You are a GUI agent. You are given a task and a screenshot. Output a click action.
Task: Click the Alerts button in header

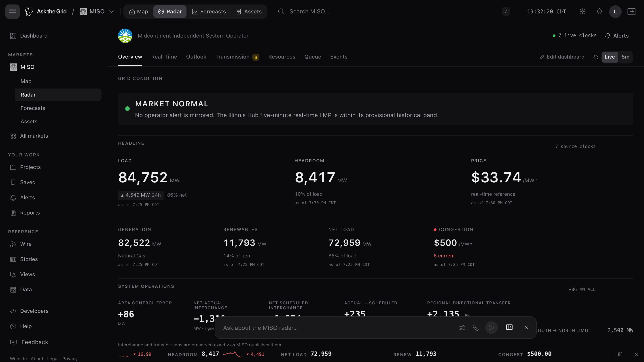click(617, 36)
